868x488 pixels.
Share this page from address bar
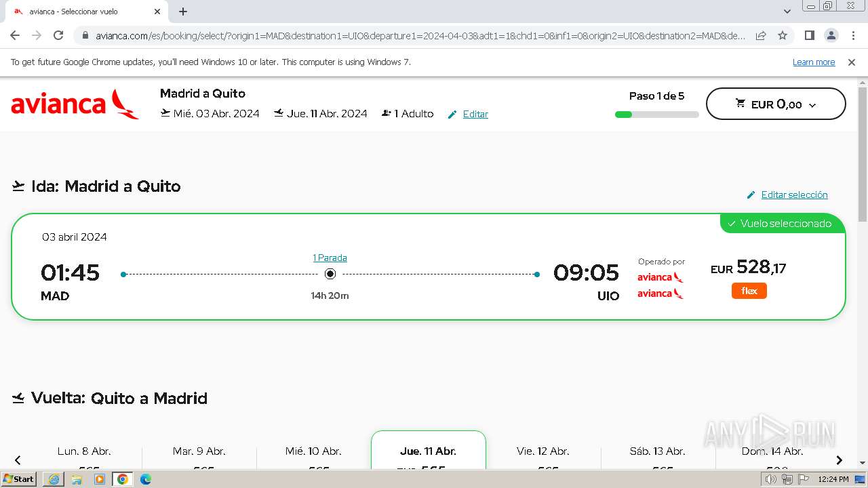[x=761, y=35]
